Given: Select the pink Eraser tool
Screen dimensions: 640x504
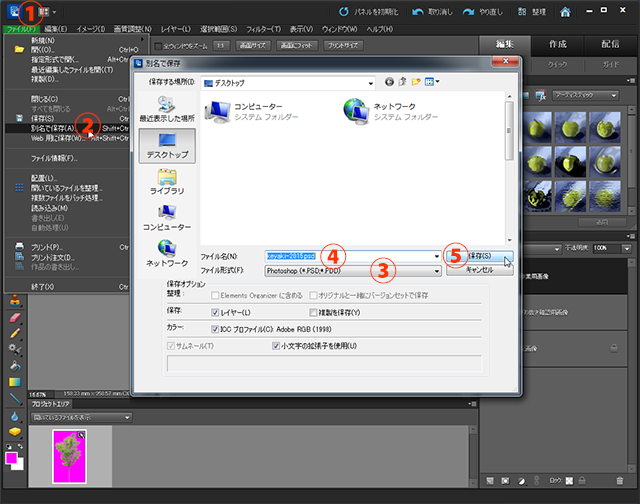Looking at the screenshot, I should (x=15, y=317).
